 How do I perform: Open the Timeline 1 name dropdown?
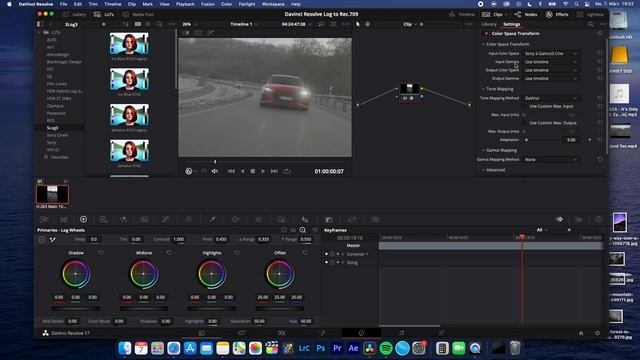click(244, 24)
